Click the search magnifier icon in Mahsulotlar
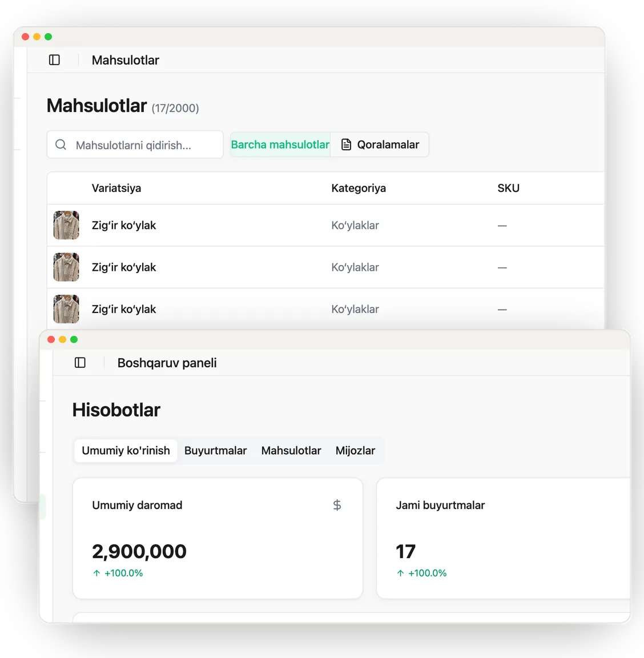The height and width of the screenshot is (658, 644). tap(61, 145)
